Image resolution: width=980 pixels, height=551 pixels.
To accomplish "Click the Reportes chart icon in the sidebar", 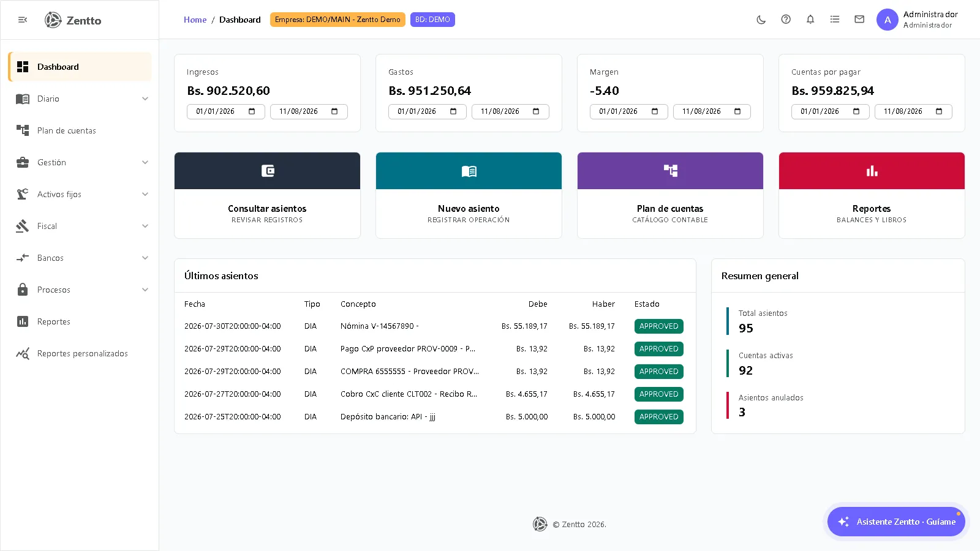I will [x=23, y=321].
